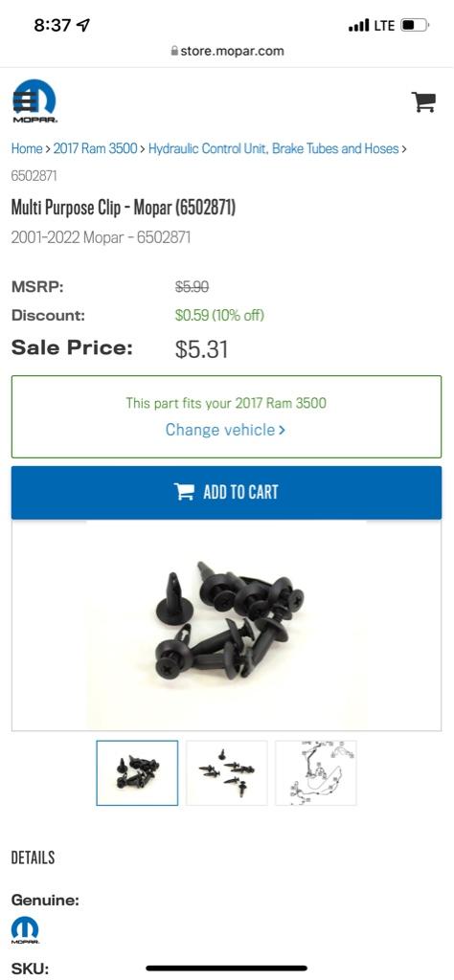Tap the battery indicator icon
Viewport: 454px width, 980px height.
click(x=415, y=26)
